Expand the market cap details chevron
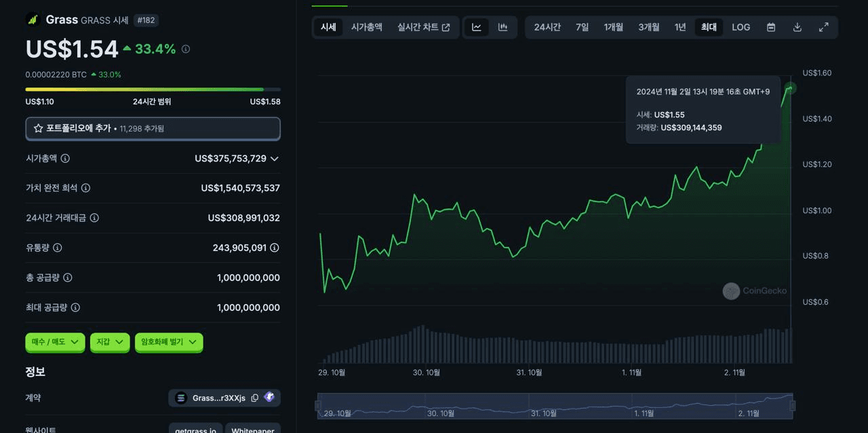This screenshot has width=868, height=433. point(275,159)
